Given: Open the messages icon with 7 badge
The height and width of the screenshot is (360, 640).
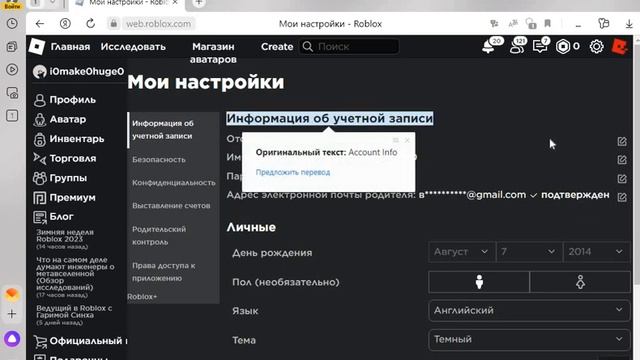Looking at the screenshot, I should click(x=540, y=47).
